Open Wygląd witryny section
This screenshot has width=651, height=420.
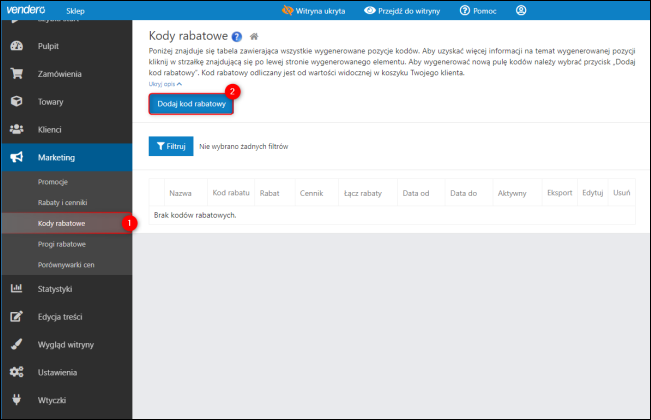[x=66, y=344]
